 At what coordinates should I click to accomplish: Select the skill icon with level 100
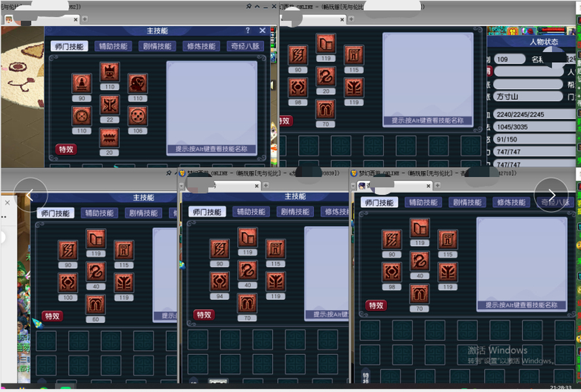(68, 283)
